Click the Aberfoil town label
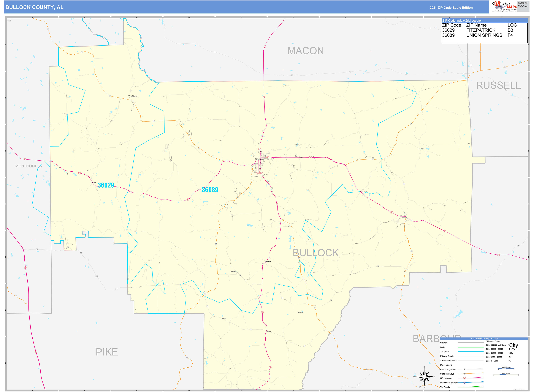 [282, 223]
